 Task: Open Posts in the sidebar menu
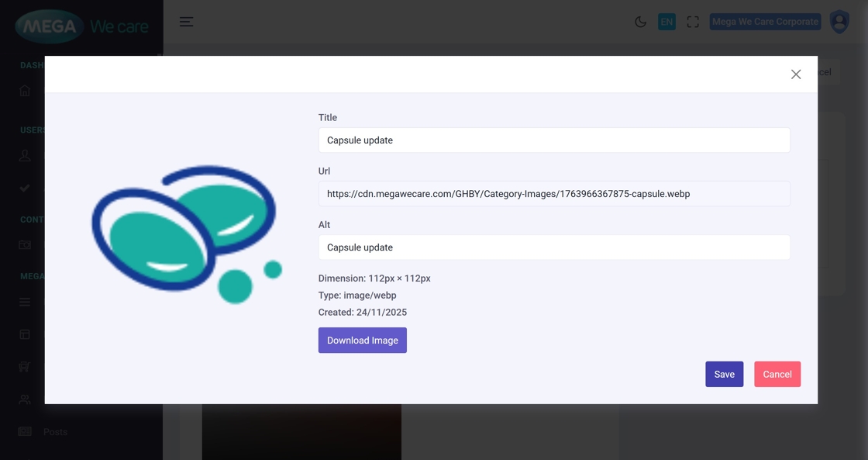pyautogui.click(x=55, y=432)
